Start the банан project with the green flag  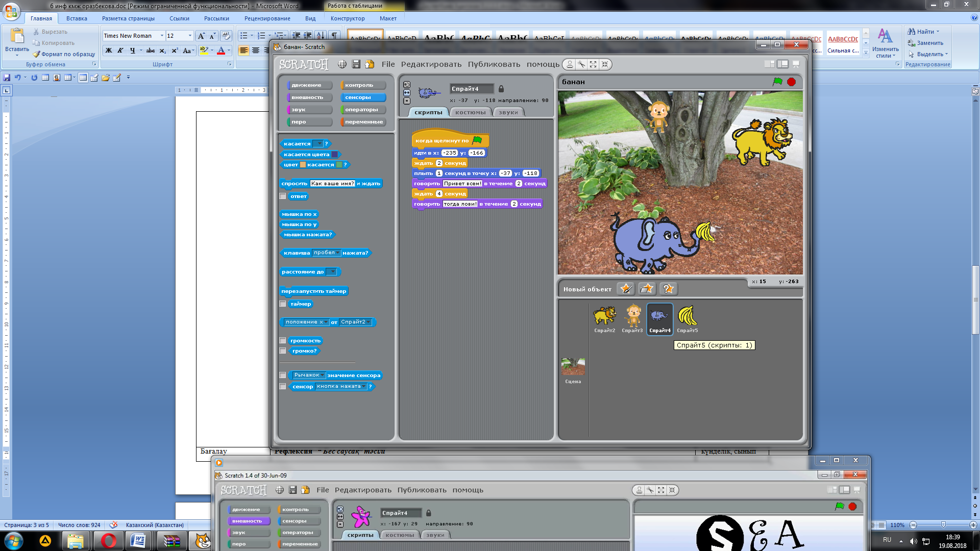click(777, 82)
